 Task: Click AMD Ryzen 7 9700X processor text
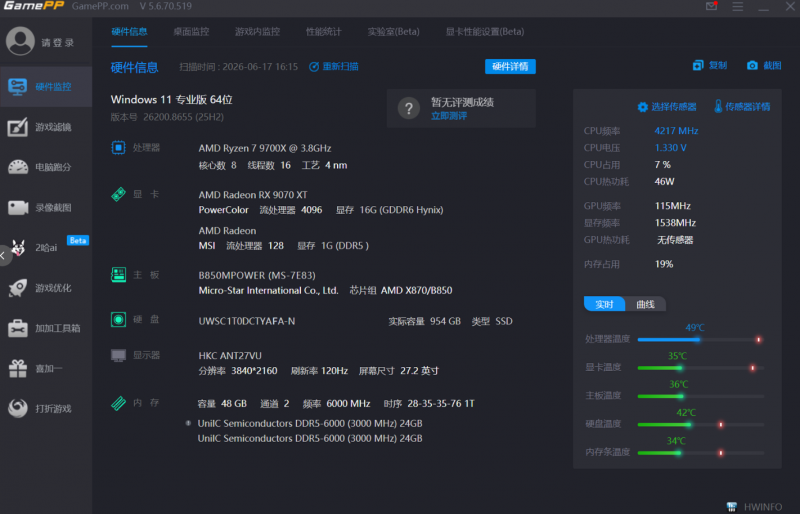point(265,148)
